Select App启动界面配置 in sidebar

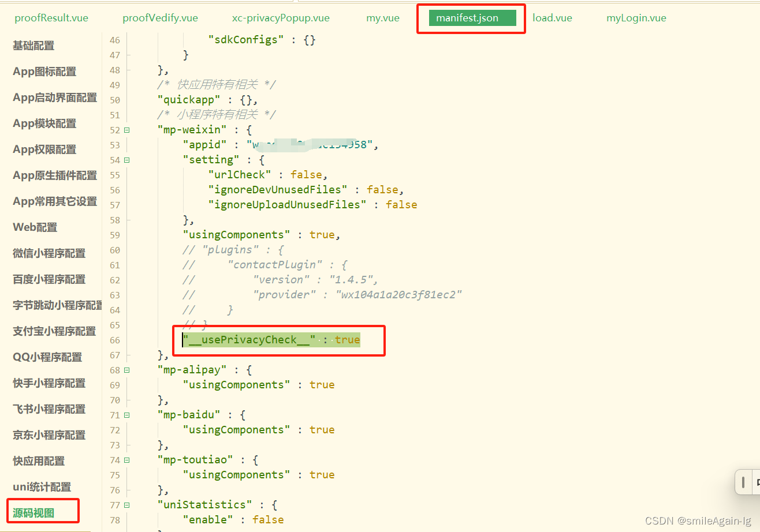click(55, 98)
